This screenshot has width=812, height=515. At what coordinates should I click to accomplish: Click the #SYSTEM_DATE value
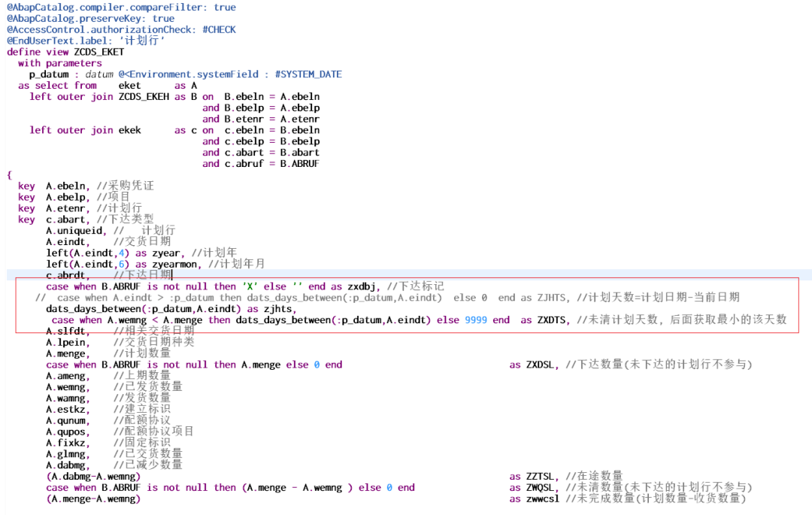(x=309, y=74)
